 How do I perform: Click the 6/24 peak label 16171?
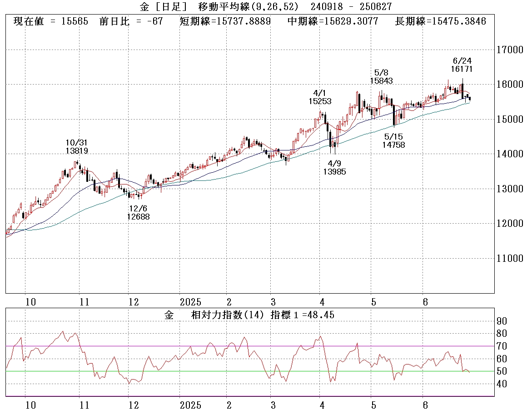[462, 70]
